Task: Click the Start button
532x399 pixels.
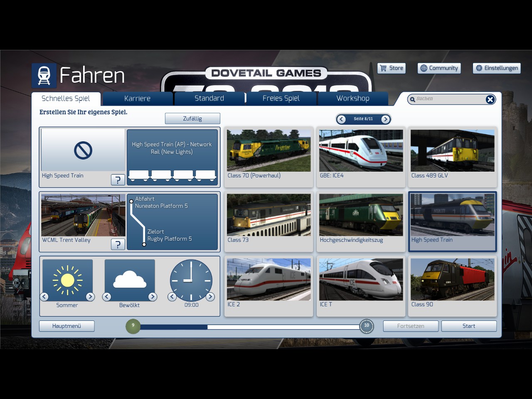Action: point(468,326)
